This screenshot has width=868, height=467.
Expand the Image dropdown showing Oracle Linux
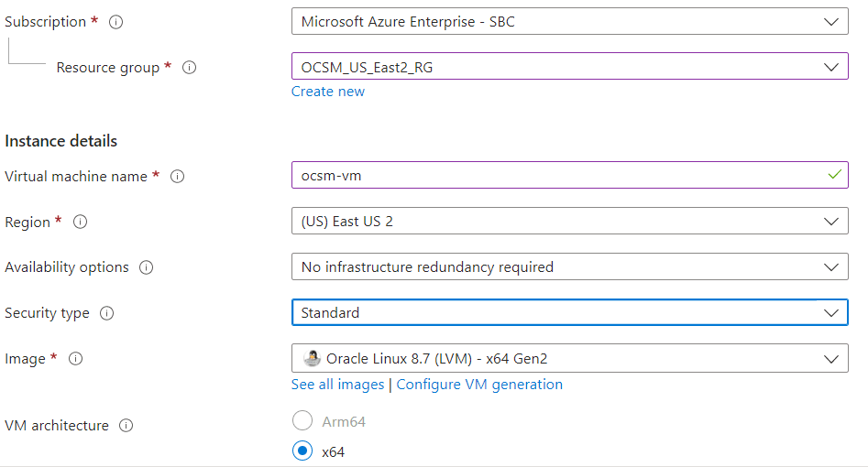(x=569, y=359)
